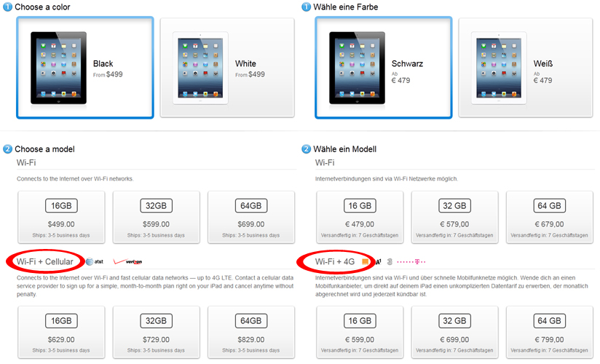Pick the Wi-Fi + Cellular 16GB at $629.00
This screenshot has width=600, height=364.
pyautogui.click(x=61, y=332)
